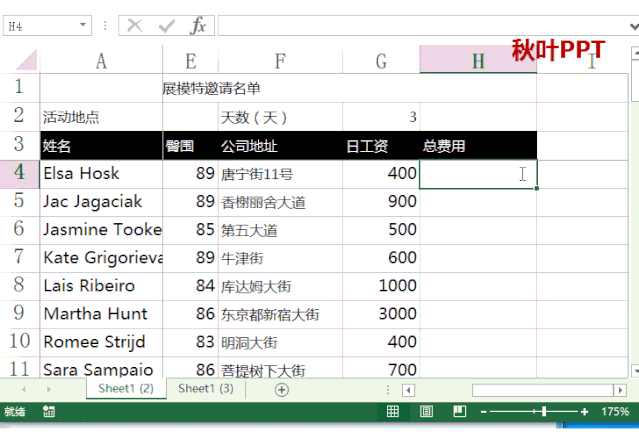Select the Jac Jagaciak cell
Viewport: 639px width, 439px height.
101,202
